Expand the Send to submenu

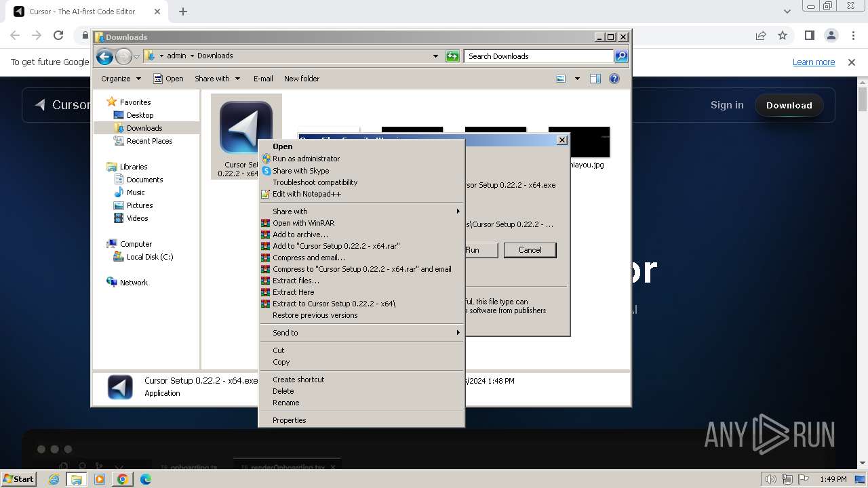point(361,333)
